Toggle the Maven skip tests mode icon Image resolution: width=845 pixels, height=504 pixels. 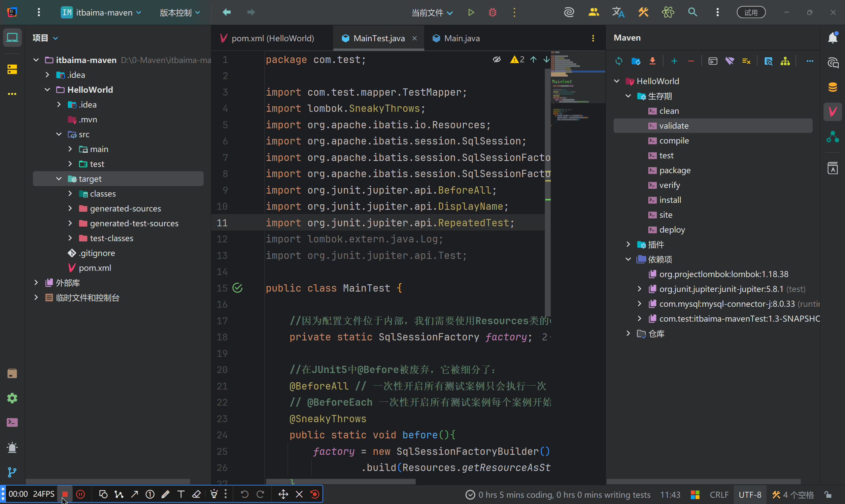click(746, 61)
